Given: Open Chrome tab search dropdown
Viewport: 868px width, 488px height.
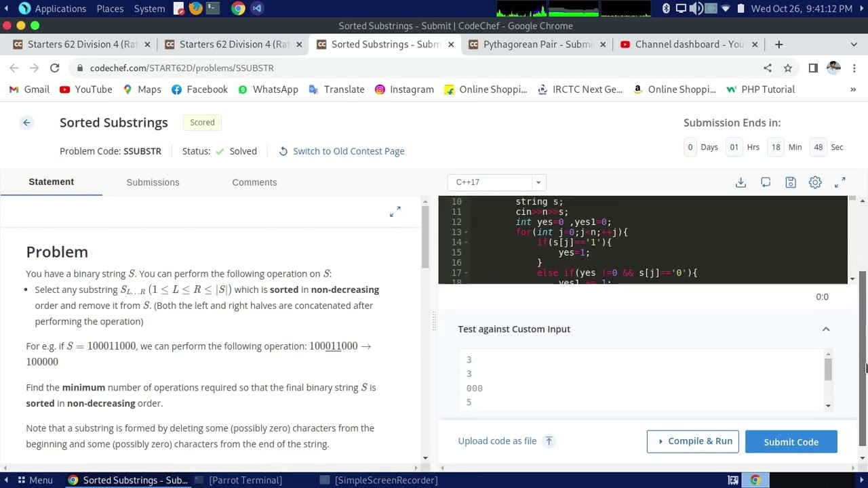Looking at the screenshot, I should (x=854, y=45).
